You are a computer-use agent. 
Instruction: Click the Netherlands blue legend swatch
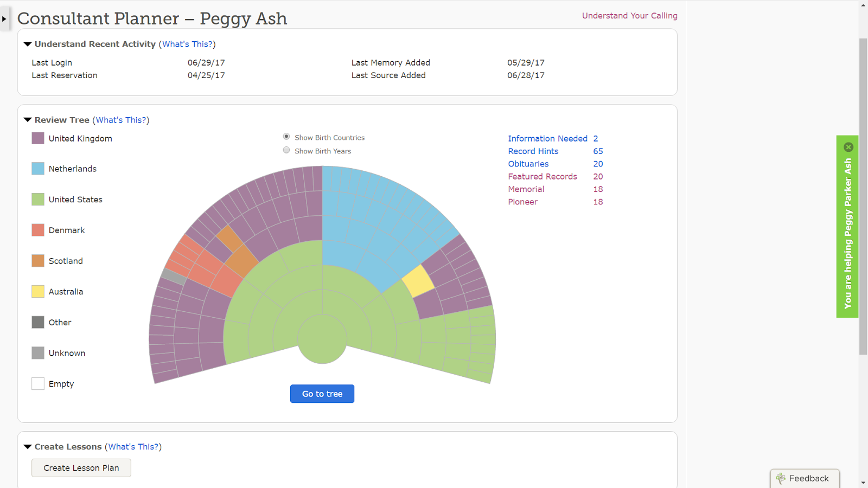pos(38,169)
